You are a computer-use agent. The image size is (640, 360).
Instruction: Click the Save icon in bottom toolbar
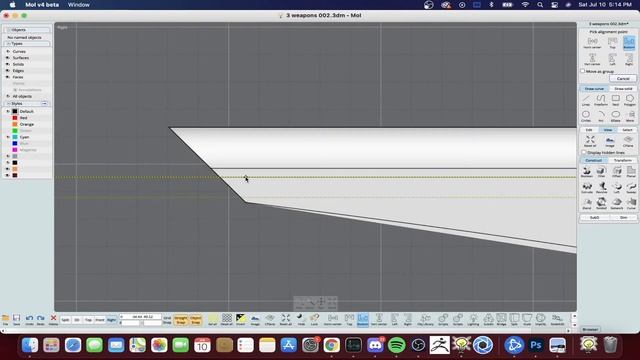coord(16,320)
